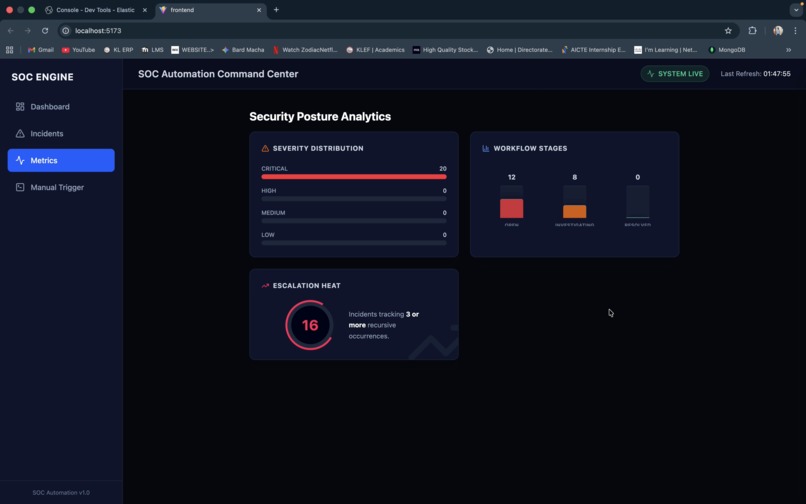
Task: Click the Security Posture Analytics heading
Action: tap(320, 117)
